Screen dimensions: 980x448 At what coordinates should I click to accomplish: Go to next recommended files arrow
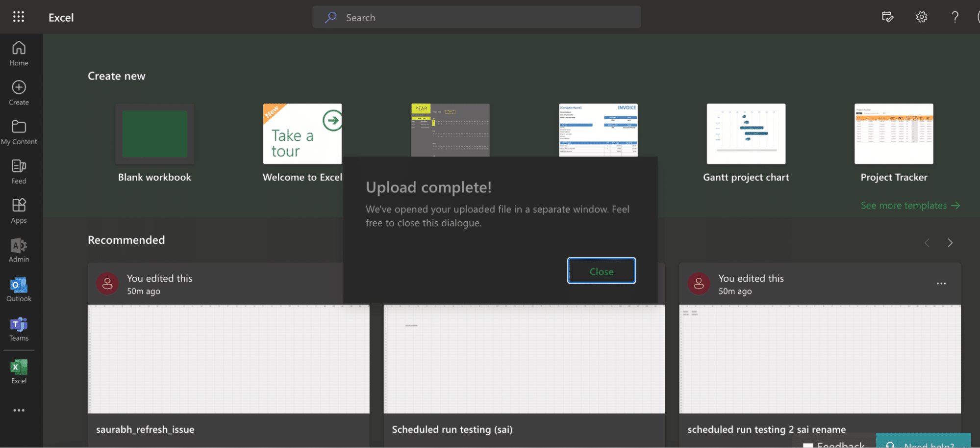tap(950, 243)
